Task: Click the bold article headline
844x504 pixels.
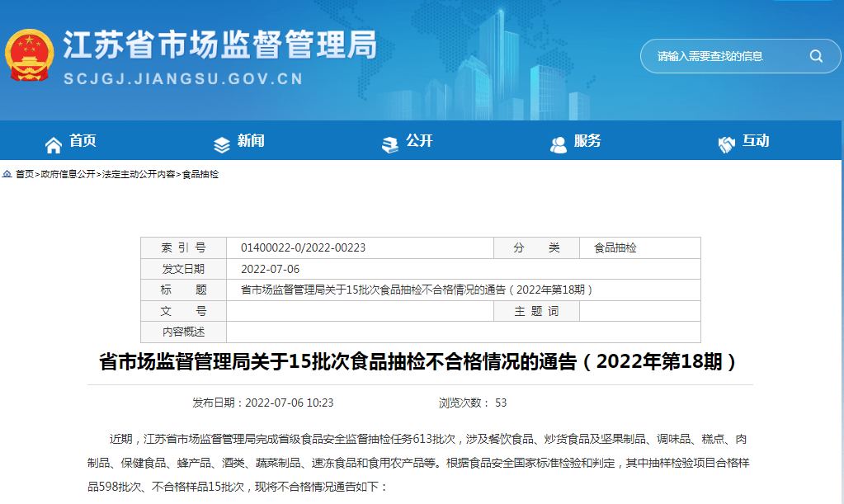Action: coord(417,361)
